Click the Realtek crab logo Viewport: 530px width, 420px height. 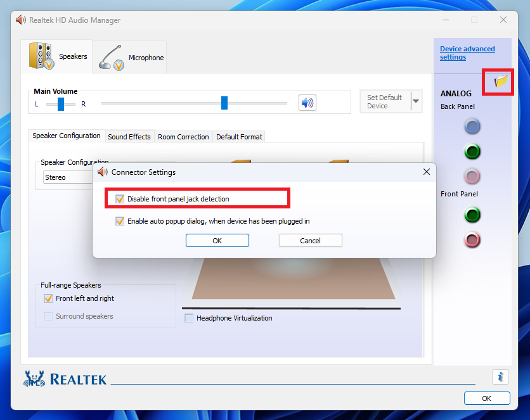(34, 379)
